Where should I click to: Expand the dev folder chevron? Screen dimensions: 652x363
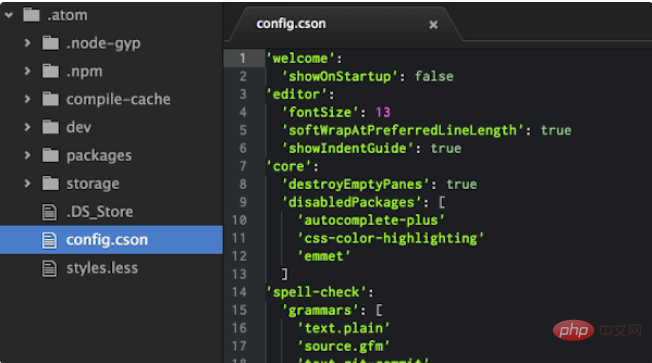click(27, 127)
